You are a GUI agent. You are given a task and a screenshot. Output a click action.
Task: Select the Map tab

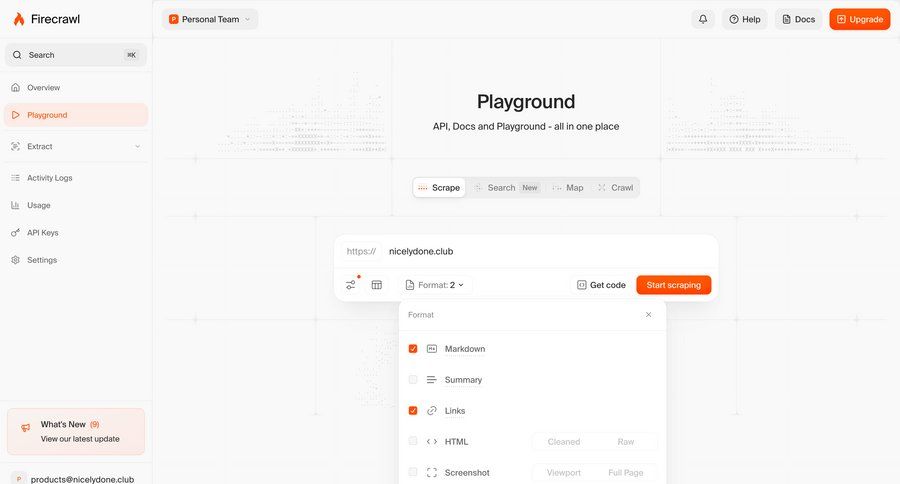(x=567, y=188)
